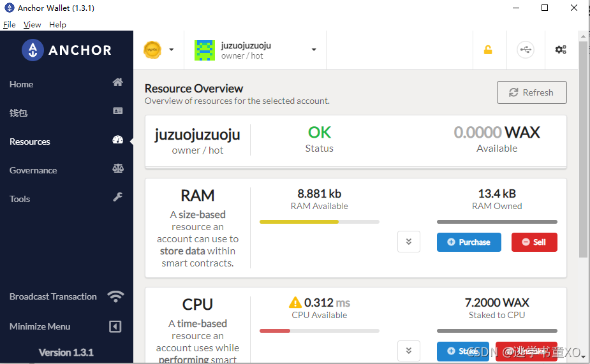Stake WAX to CPU
The width and height of the screenshot is (590, 364).
tap(463, 351)
